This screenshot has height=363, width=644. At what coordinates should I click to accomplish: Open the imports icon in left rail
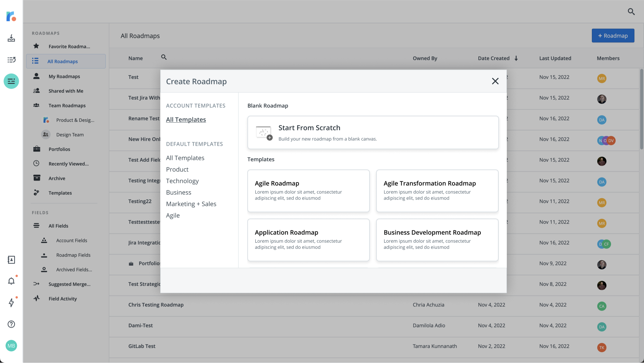click(x=11, y=38)
